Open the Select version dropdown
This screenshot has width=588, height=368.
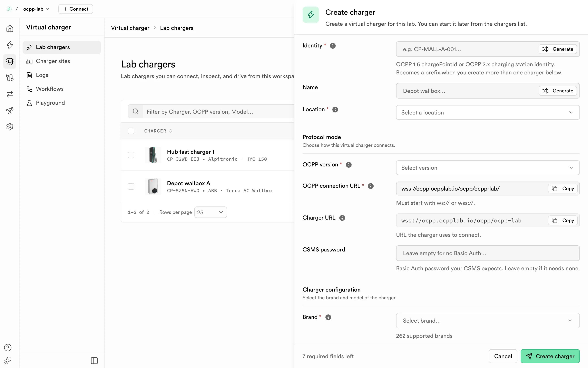[x=488, y=168]
